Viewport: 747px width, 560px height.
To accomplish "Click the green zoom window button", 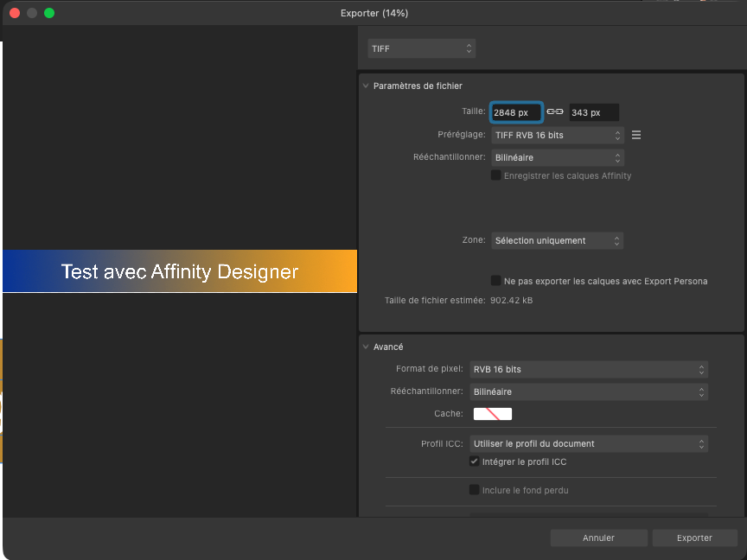I will click(x=49, y=13).
